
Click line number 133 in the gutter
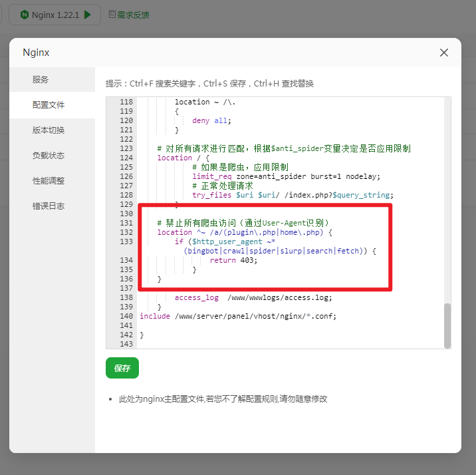[126, 242]
